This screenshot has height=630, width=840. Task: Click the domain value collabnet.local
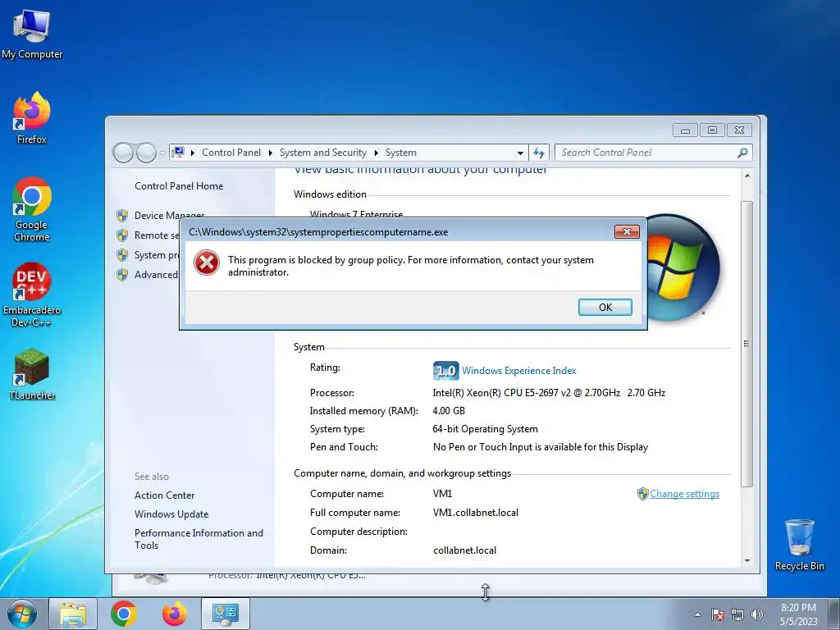click(464, 550)
